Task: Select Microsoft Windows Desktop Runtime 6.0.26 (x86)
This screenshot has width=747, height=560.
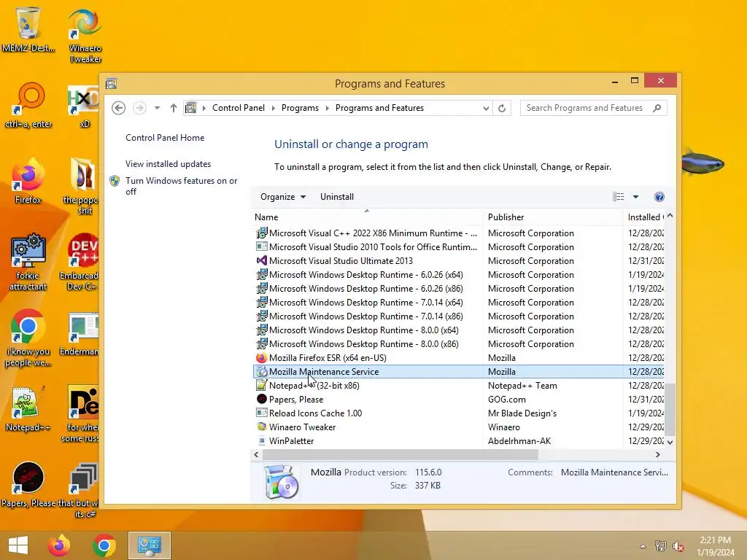Action: pyautogui.click(x=459, y=289)
